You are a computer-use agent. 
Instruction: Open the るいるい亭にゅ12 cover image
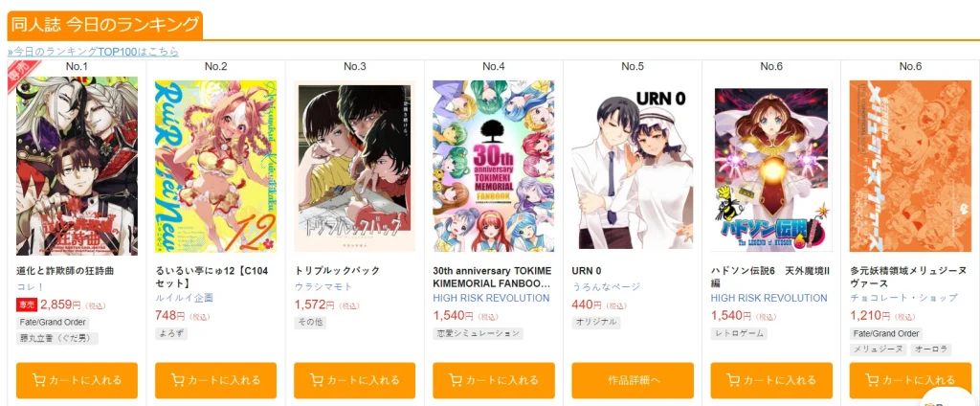click(x=215, y=166)
